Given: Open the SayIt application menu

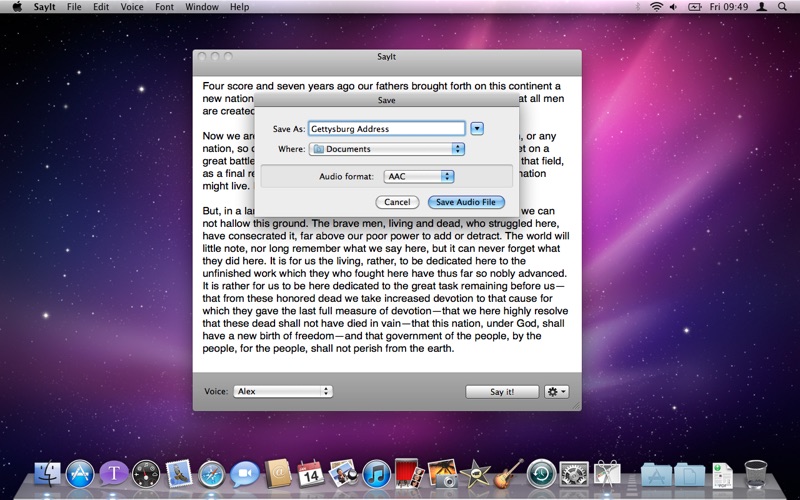Looking at the screenshot, I should coord(44,7).
